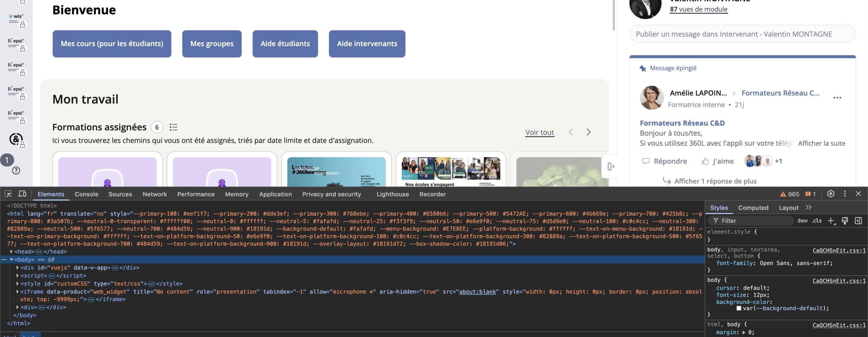Switch to the Sources tab
The width and height of the screenshot is (868, 337).
tap(120, 194)
